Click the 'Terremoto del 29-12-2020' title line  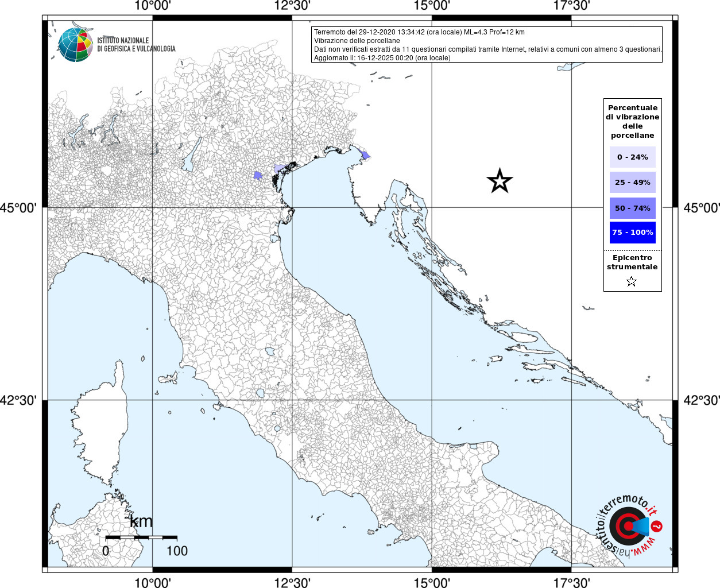419,32
